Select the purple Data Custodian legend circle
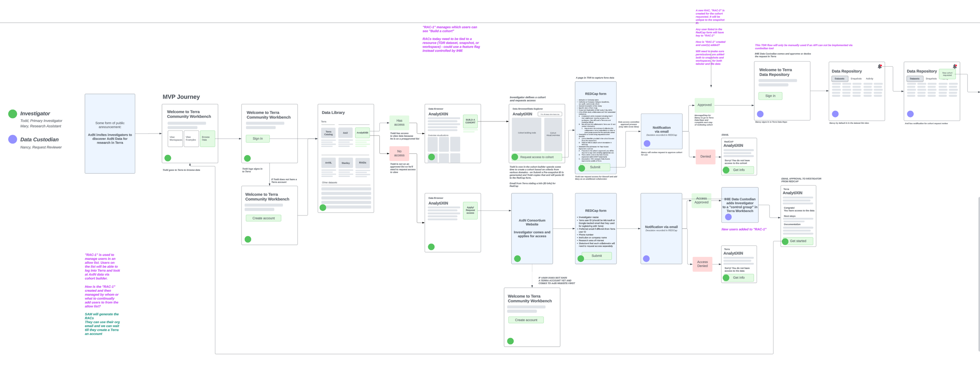 tap(13, 139)
